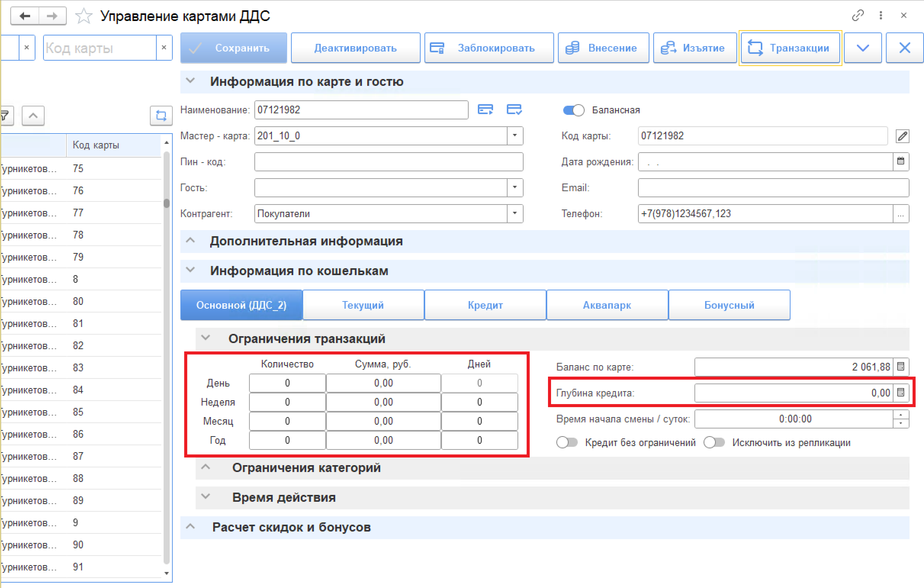Expand Дополнительная информация section
This screenshot has height=588, width=924.
pos(190,240)
